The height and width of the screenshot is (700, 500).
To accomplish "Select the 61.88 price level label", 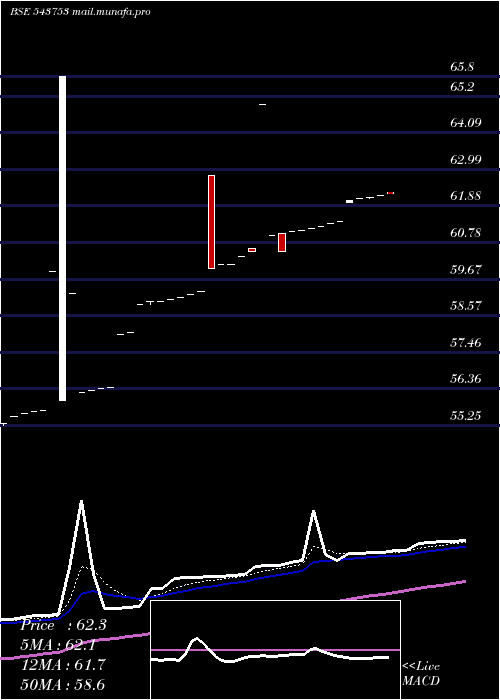I will (466, 196).
